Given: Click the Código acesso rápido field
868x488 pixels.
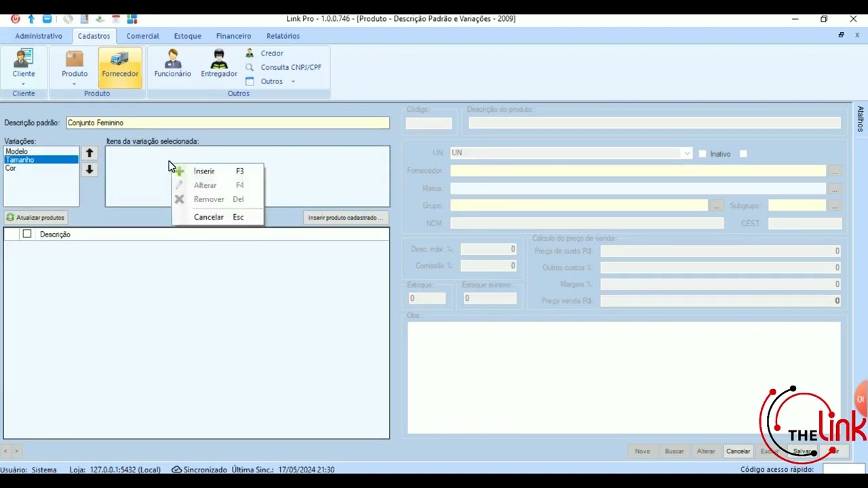Looking at the screenshot, I should click(843, 469).
